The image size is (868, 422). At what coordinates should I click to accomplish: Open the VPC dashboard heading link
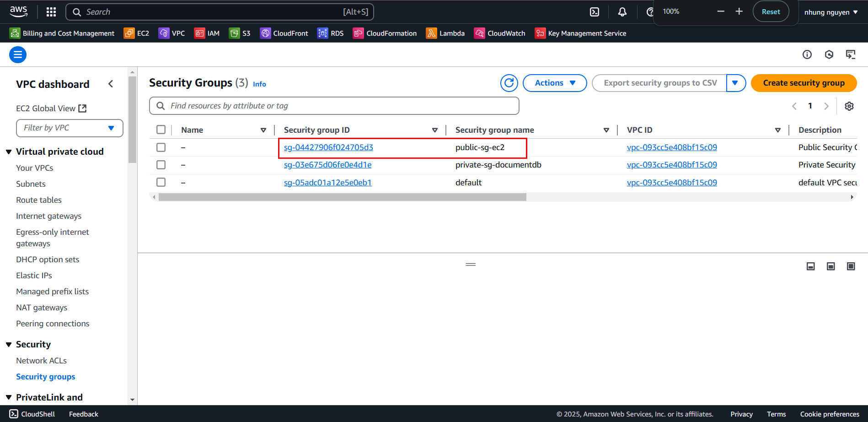(53, 84)
